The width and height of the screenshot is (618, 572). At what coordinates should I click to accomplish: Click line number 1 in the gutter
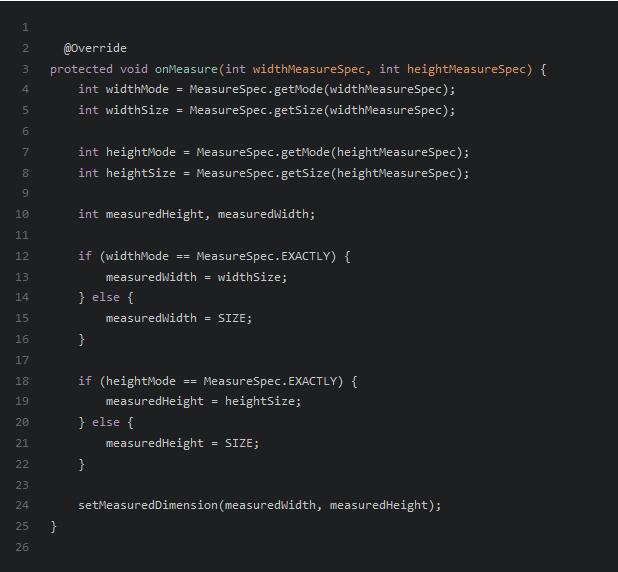(25, 28)
